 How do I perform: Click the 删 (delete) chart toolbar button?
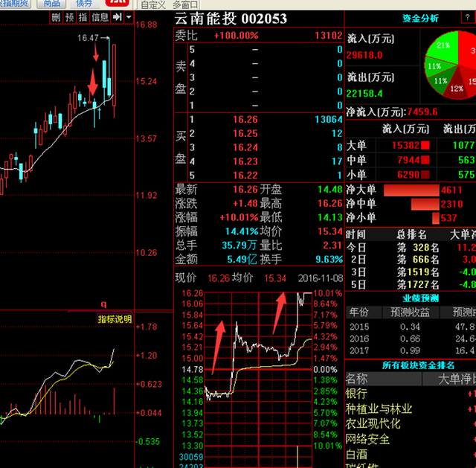click(x=56, y=17)
